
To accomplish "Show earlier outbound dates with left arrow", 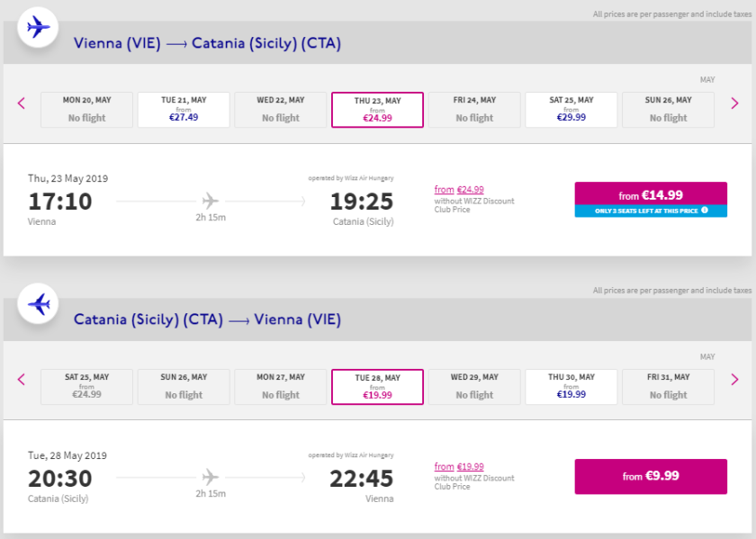I will (x=22, y=103).
